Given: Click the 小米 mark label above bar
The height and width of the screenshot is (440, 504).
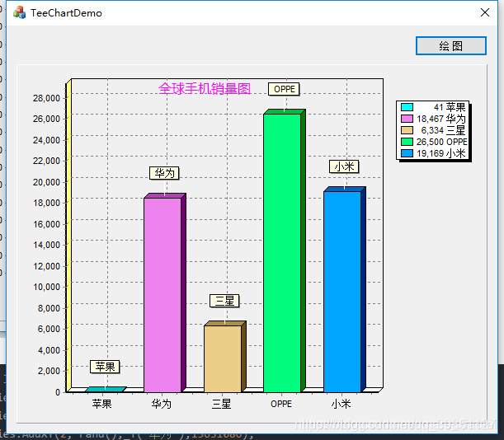Looking at the screenshot, I should coord(344,166).
